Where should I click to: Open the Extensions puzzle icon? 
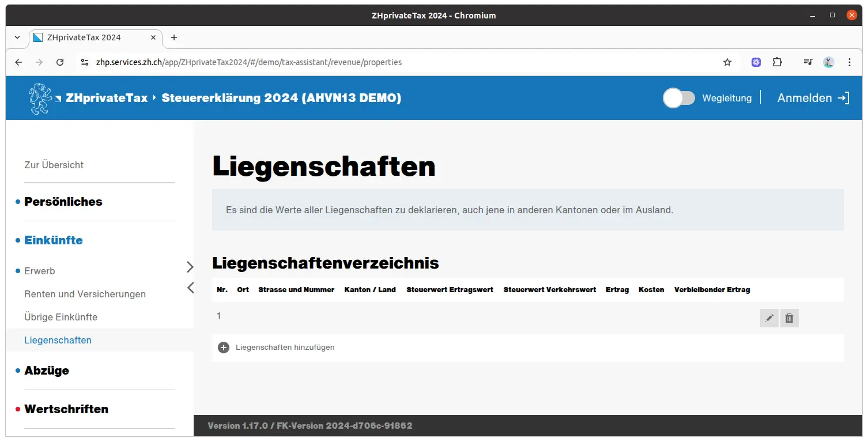(777, 62)
